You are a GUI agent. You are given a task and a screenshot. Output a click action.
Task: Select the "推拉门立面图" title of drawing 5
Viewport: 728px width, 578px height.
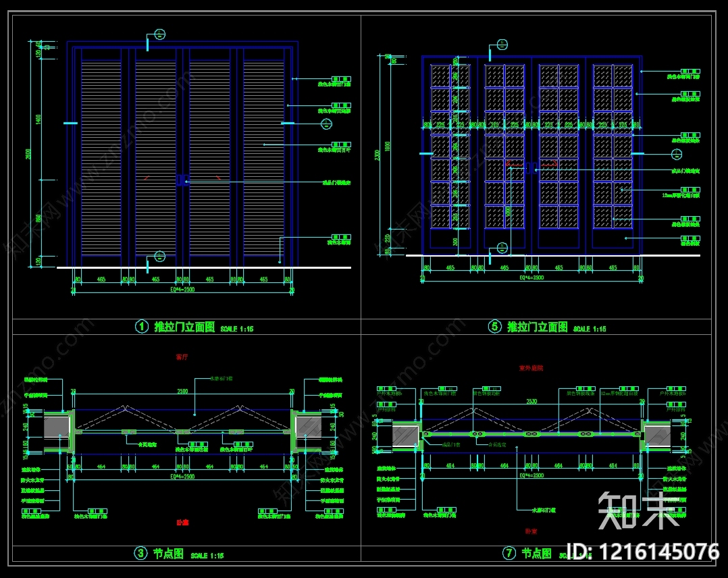(x=538, y=327)
